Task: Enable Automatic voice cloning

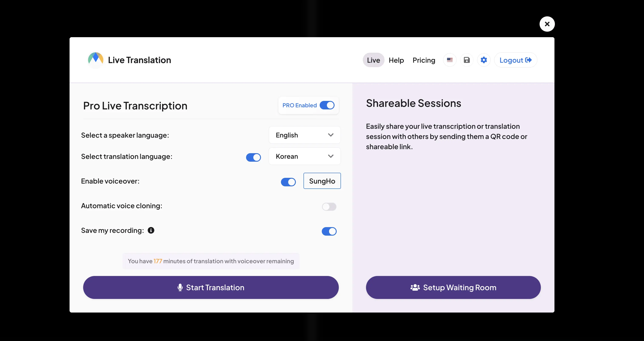Action: click(329, 207)
